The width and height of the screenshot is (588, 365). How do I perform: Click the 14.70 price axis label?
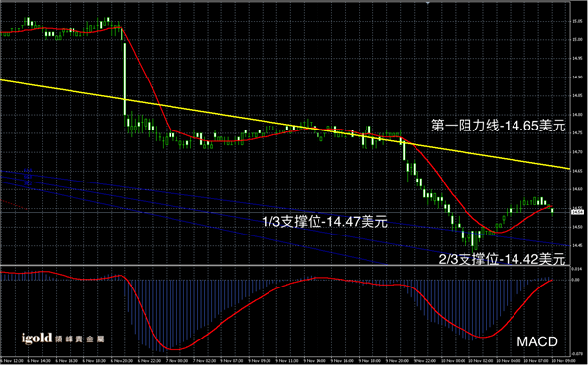tap(577, 152)
